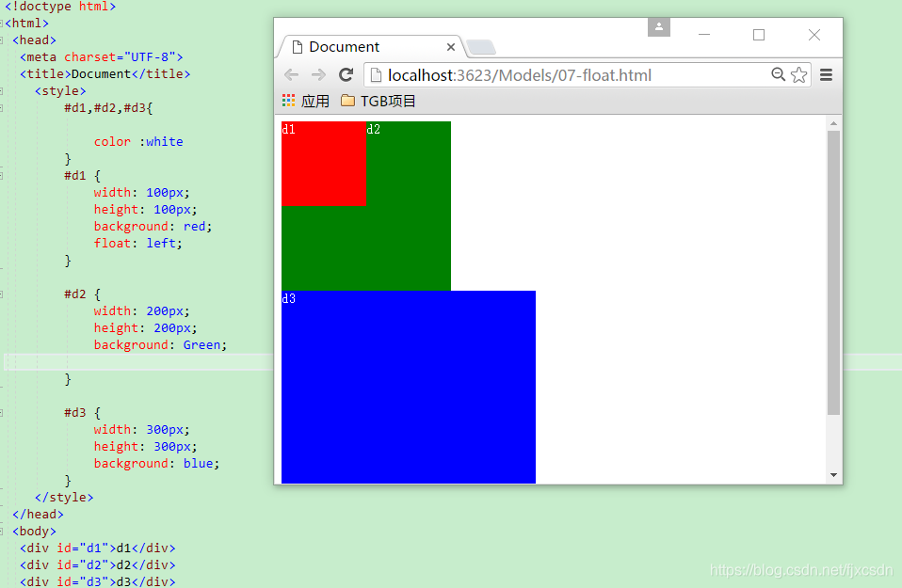Collapse the #d1 rule fold marker

2,176
